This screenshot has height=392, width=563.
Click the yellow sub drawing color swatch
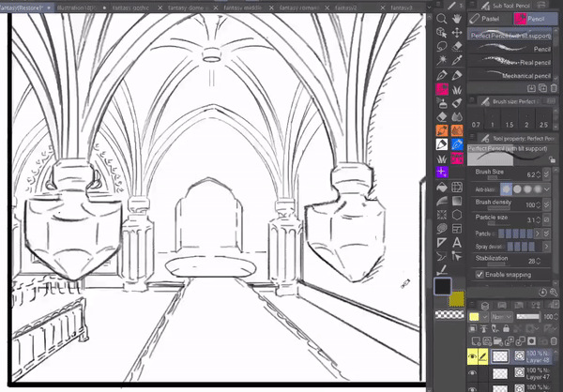tap(457, 298)
